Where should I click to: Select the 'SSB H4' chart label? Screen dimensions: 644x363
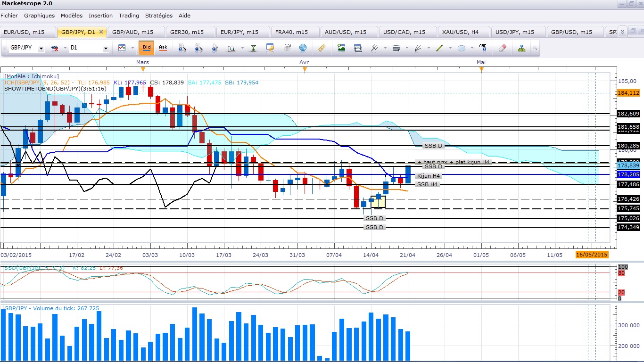(x=428, y=184)
